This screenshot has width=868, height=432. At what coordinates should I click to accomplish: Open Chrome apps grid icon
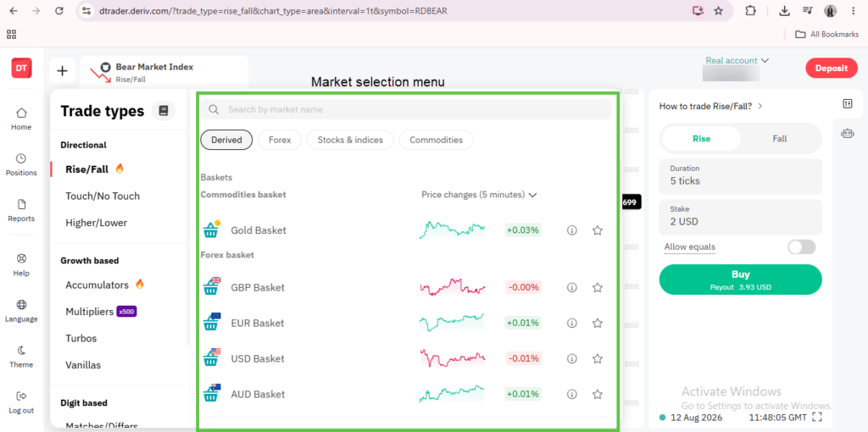pos(11,34)
